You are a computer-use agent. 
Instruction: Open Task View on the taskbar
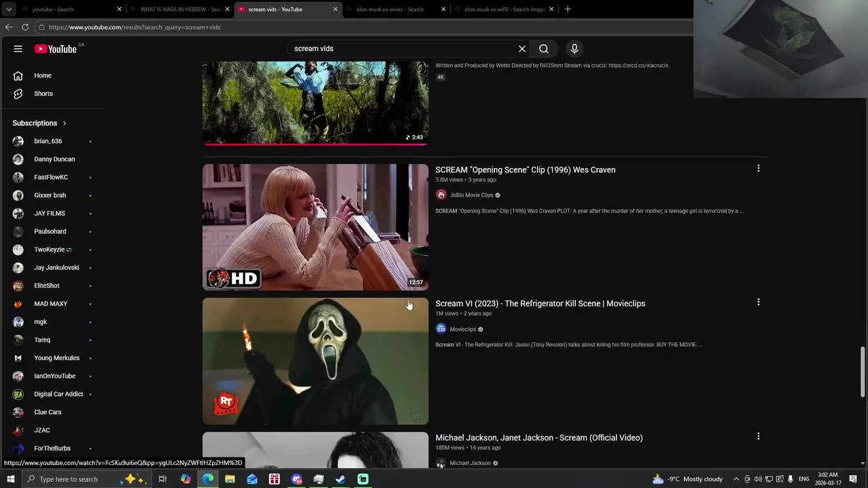click(163, 479)
